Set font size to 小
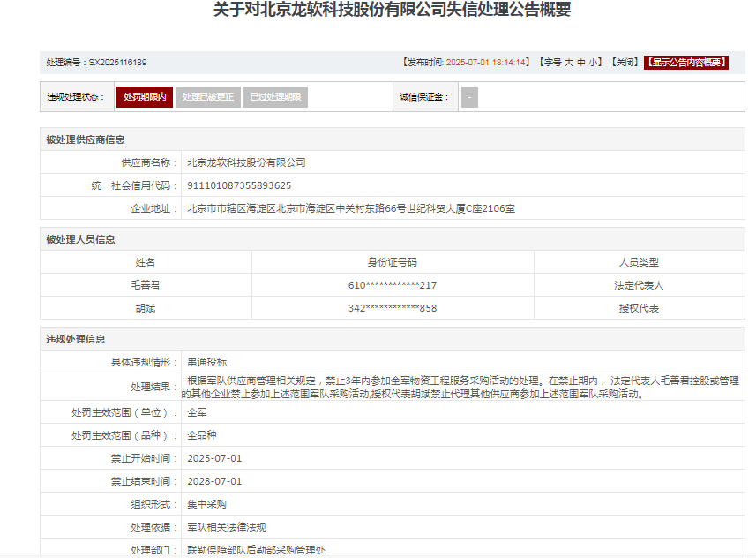756x558 pixels. tap(593, 63)
